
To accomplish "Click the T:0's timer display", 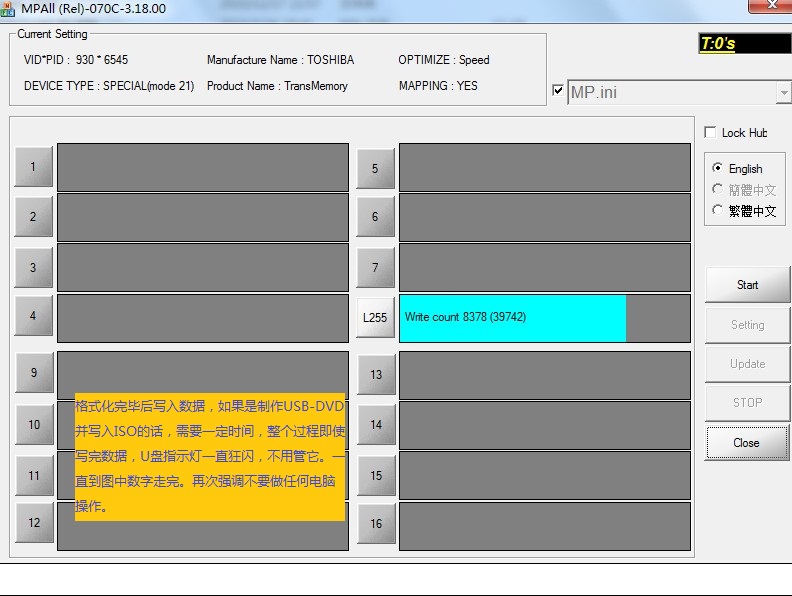I will (x=744, y=44).
